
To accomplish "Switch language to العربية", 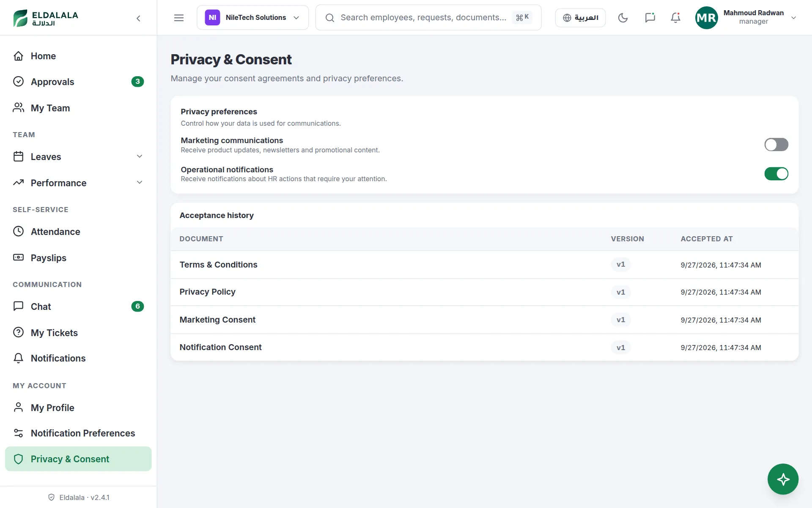I will click(x=580, y=18).
